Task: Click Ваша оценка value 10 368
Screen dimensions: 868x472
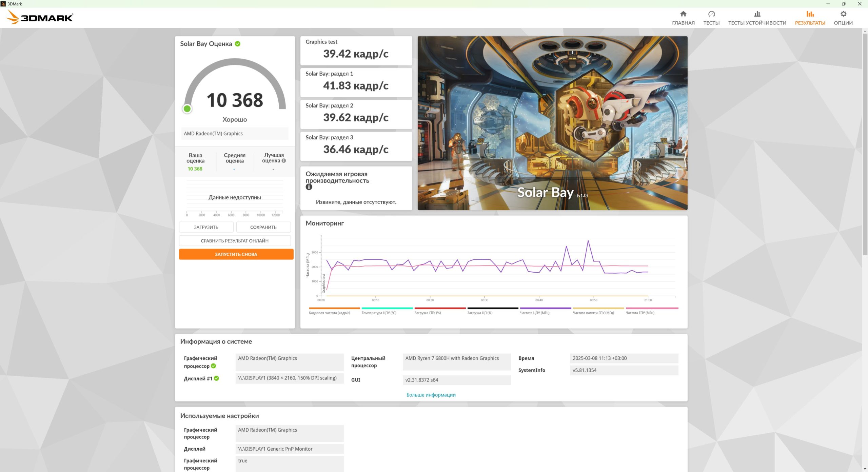Action: click(195, 169)
